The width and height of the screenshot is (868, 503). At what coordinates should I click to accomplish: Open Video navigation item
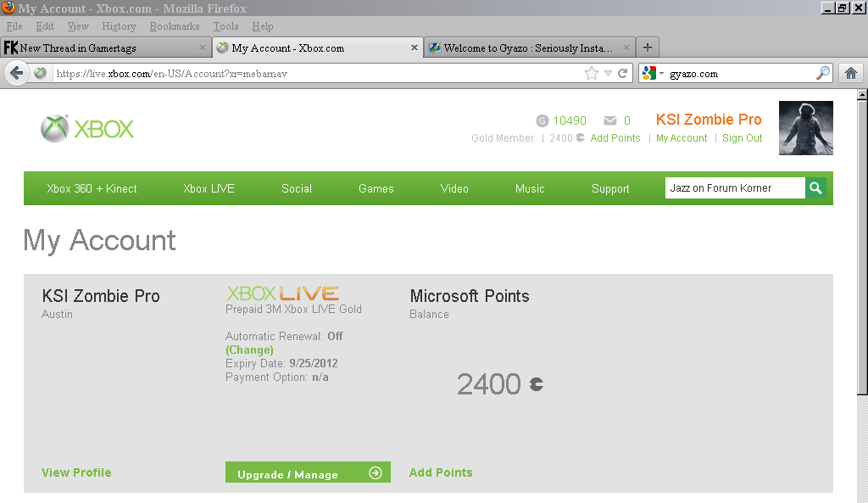[454, 188]
